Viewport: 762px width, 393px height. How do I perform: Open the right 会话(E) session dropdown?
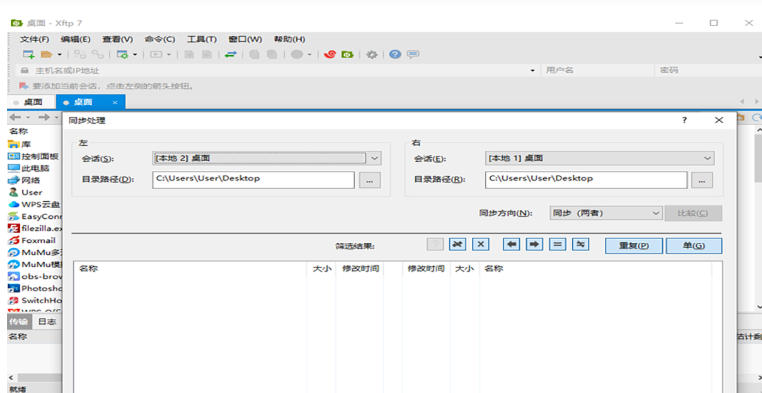600,158
